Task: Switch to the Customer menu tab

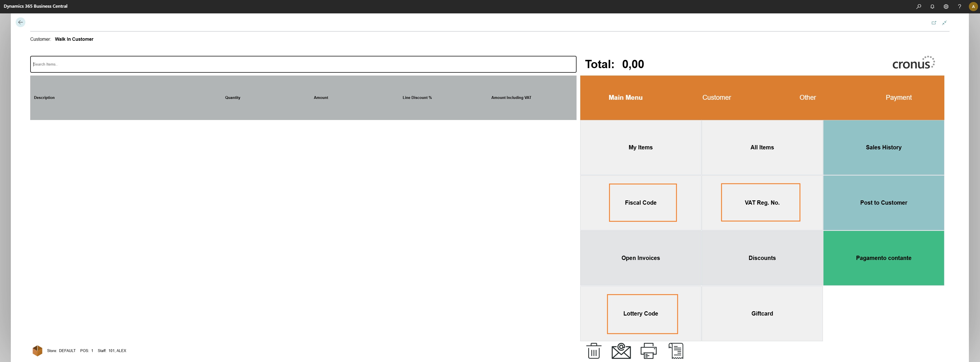Action: [716, 97]
